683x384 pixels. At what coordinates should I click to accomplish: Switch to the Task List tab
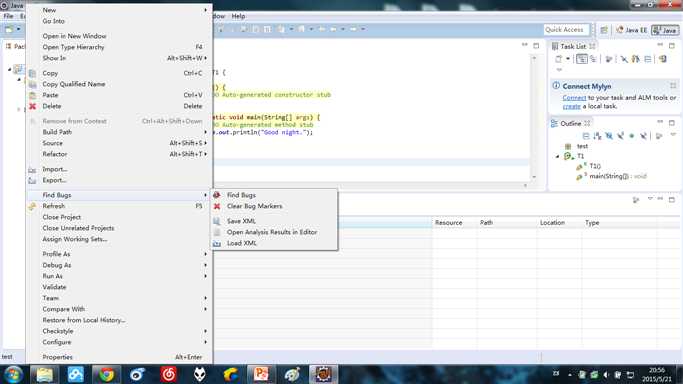point(573,46)
